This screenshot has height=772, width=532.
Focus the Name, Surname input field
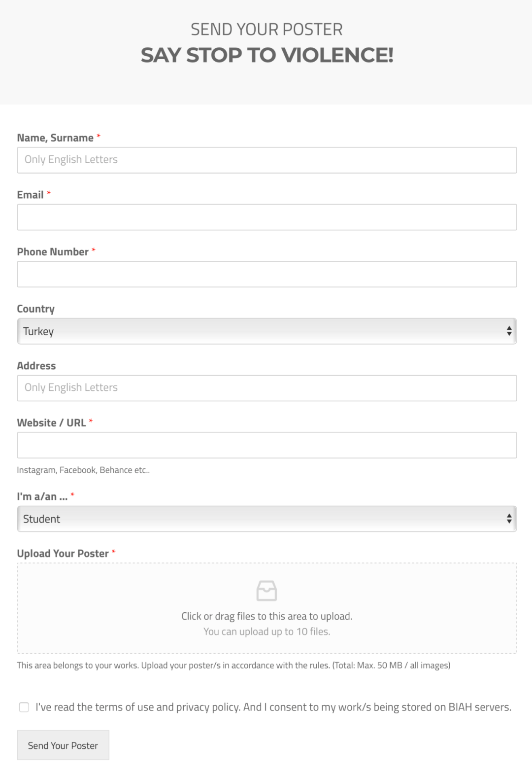pos(266,160)
